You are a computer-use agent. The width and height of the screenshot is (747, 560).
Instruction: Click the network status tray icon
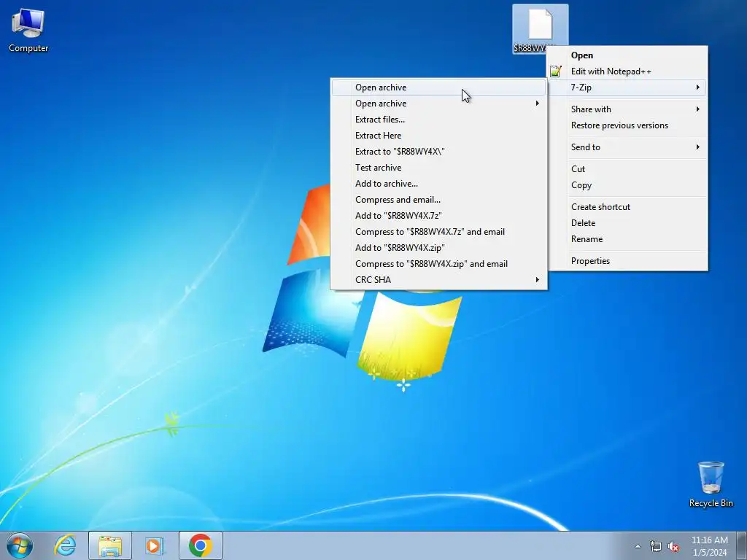click(x=656, y=546)
